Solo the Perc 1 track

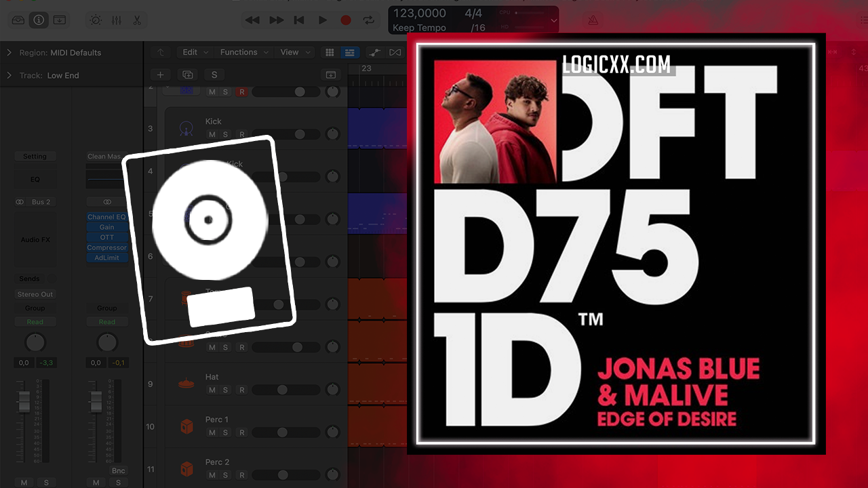pos(226,432)
